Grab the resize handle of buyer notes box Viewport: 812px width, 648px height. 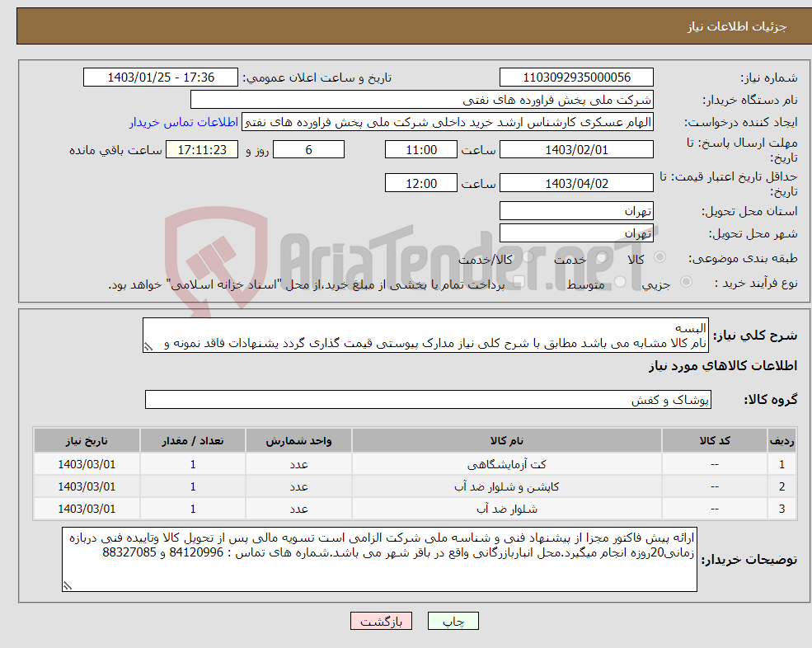[68, 586]
